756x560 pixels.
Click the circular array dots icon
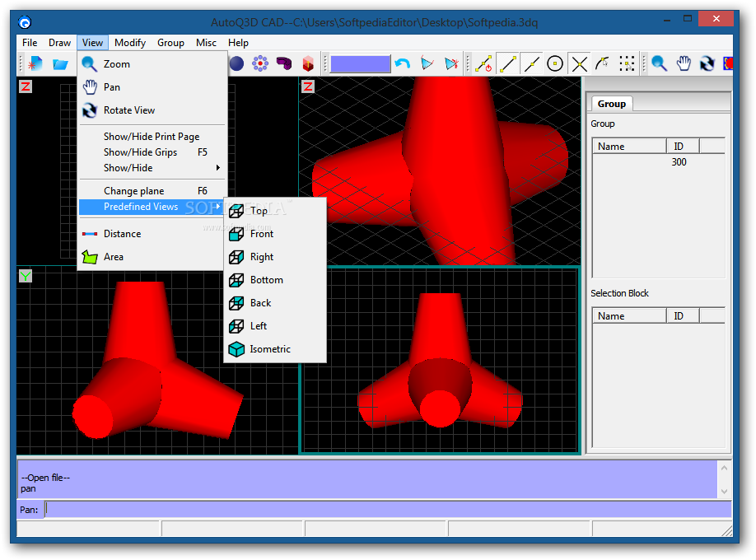tap(260, 63)
